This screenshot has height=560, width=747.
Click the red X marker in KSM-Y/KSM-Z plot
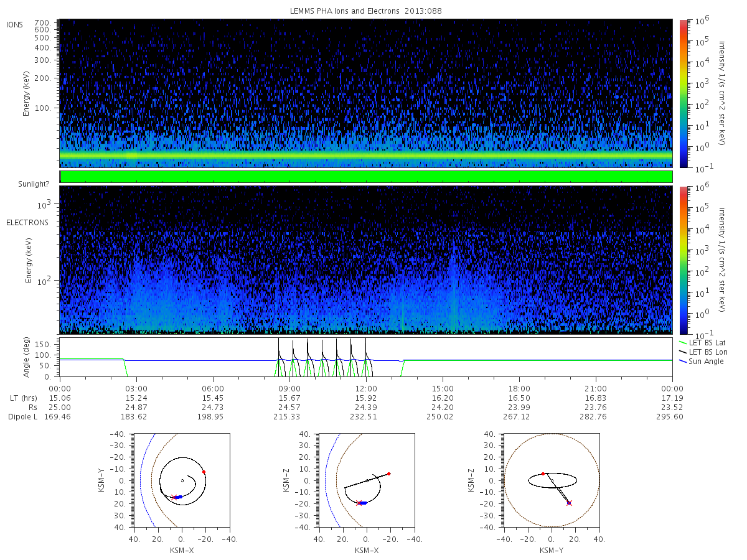click(x=569, y=503)
